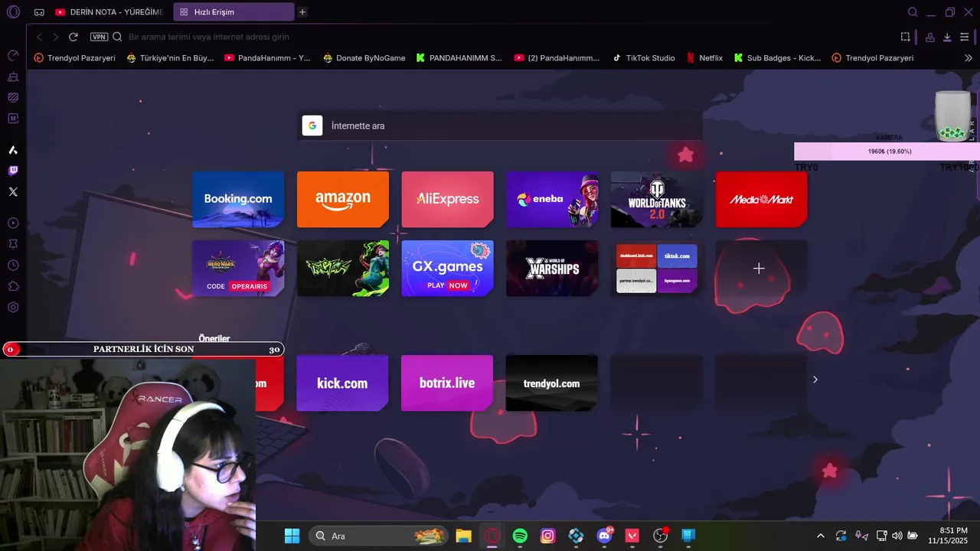Reload the current page
This screenshot has height=551, width=980.
point(73,37)
